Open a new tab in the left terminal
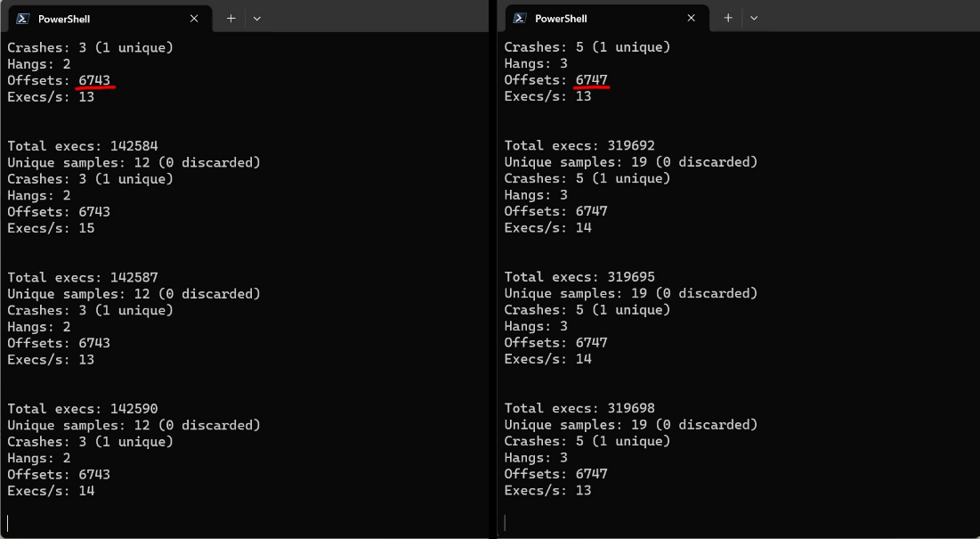Image resolution: width=980 pixels, height=539 pixels. click(x=231, y=19)
